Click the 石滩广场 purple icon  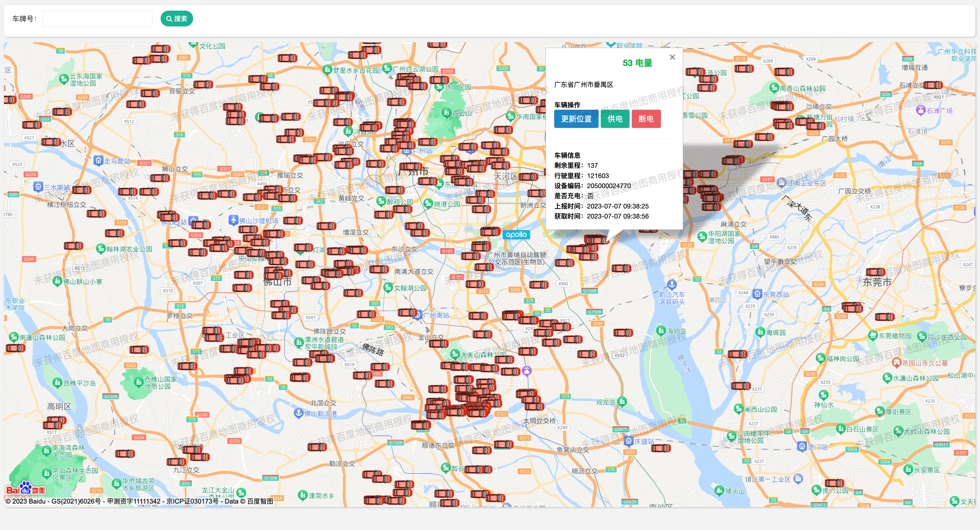921,110
